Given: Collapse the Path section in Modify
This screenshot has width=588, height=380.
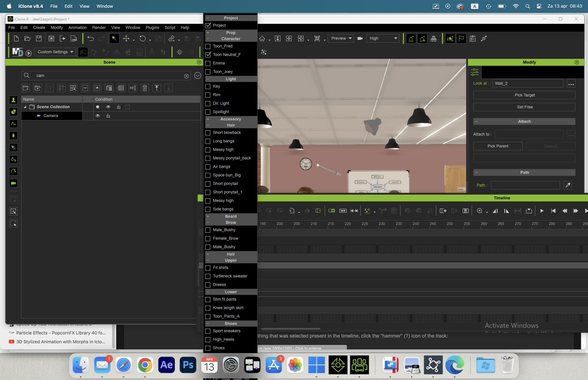Looking at the screenshot, I should (476, 173).
